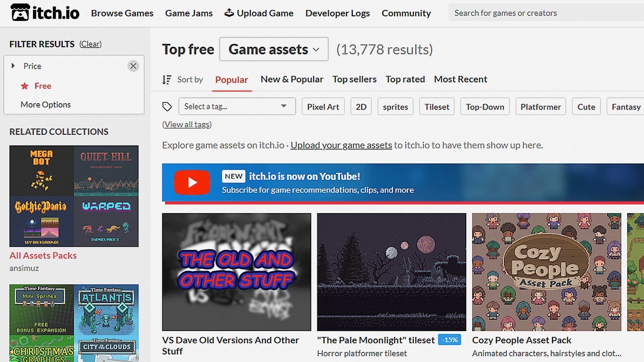Open the Quiet Hill collection thumbnail

click(106, 171)
